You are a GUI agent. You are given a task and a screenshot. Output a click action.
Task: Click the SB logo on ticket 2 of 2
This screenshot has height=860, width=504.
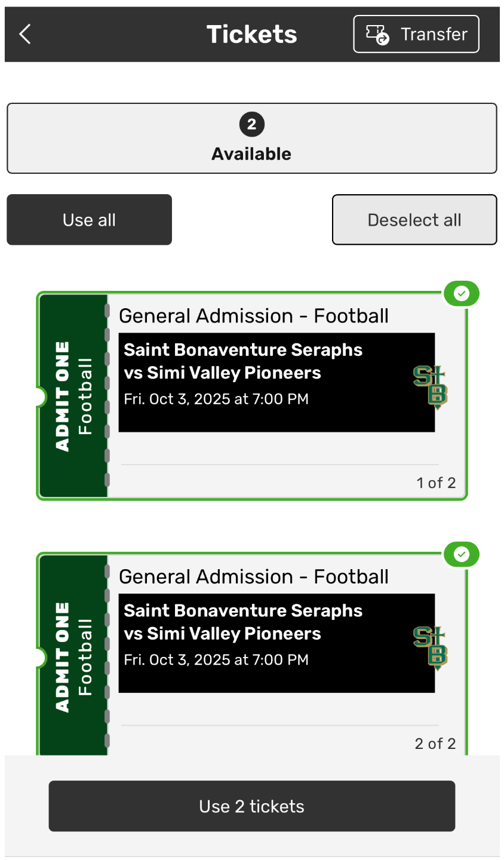430,648
